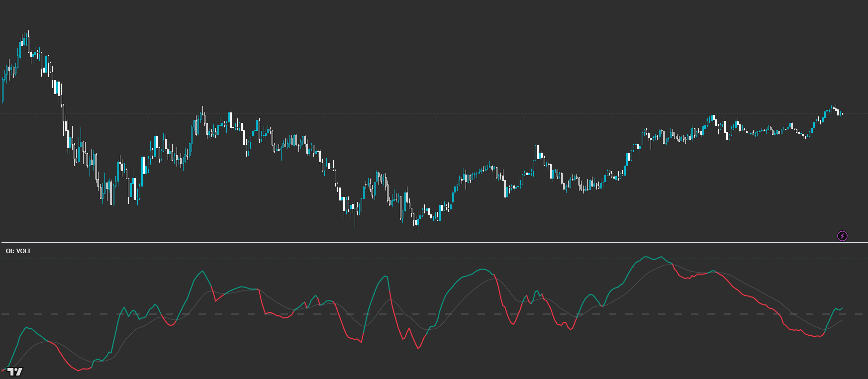Click the purple lightning bolt icon

click(x=842, y=236)
